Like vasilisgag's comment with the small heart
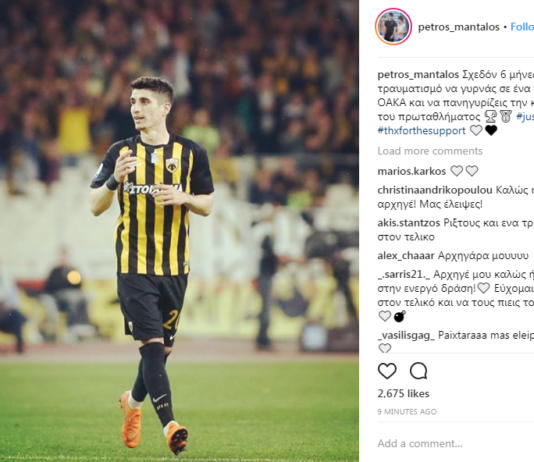The image size is (534, 462). coord(385,348)
